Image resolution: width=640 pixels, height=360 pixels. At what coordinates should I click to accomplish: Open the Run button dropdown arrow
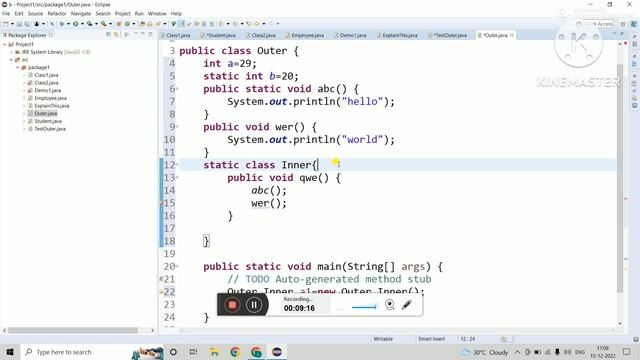click(x=82, y=24)
